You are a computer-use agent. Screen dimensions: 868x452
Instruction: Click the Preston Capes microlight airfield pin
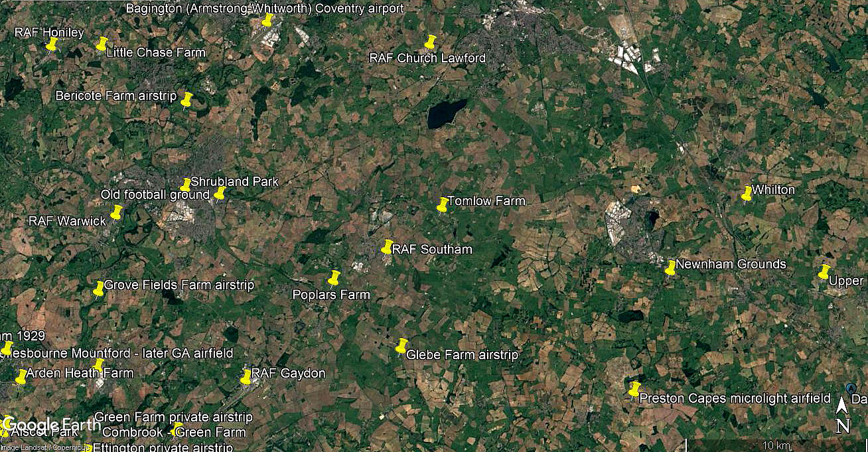coord(634,389)
